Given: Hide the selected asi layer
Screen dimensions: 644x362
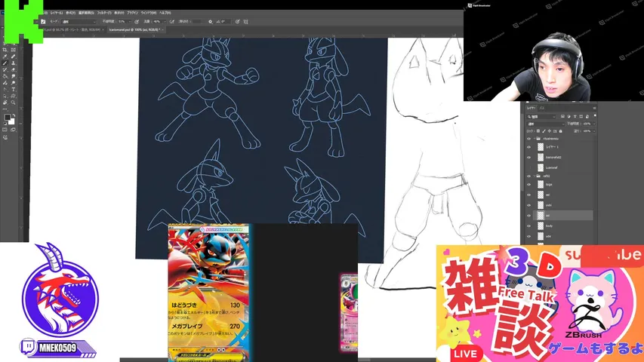Looking at the screenshot, I should [529, 216].
